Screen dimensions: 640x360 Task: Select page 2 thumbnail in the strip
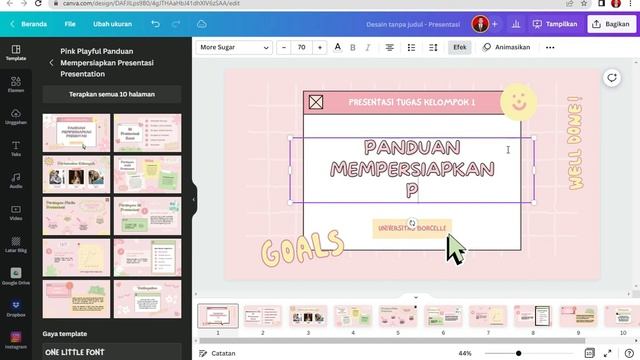click(x=262, y=316)
